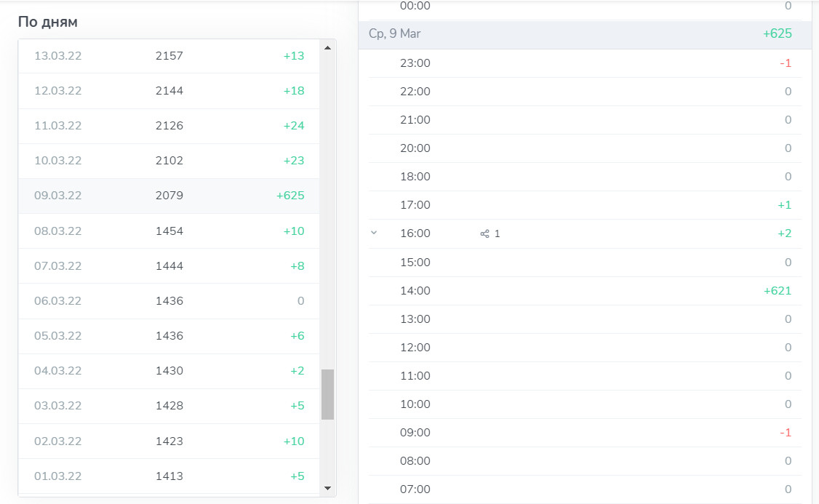819x504 pixels.
Task: Select the 06.03.22 row with zero change
Action: [169, 301]
